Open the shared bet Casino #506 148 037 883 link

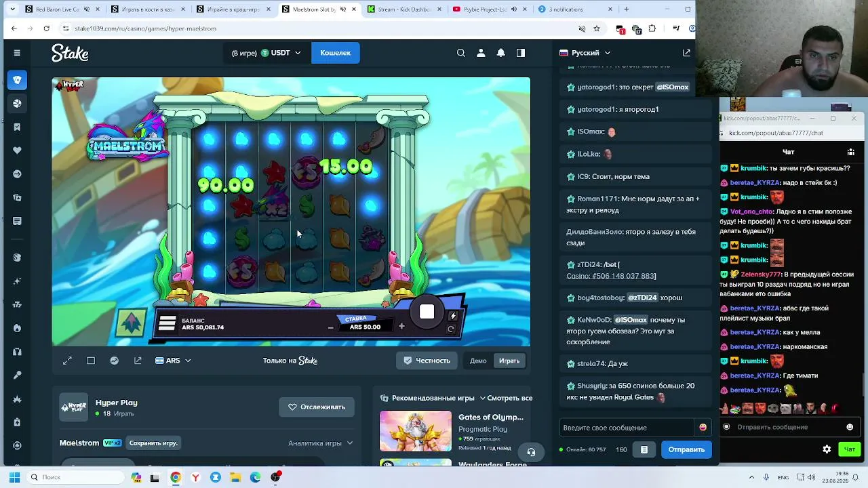point(611,276)
